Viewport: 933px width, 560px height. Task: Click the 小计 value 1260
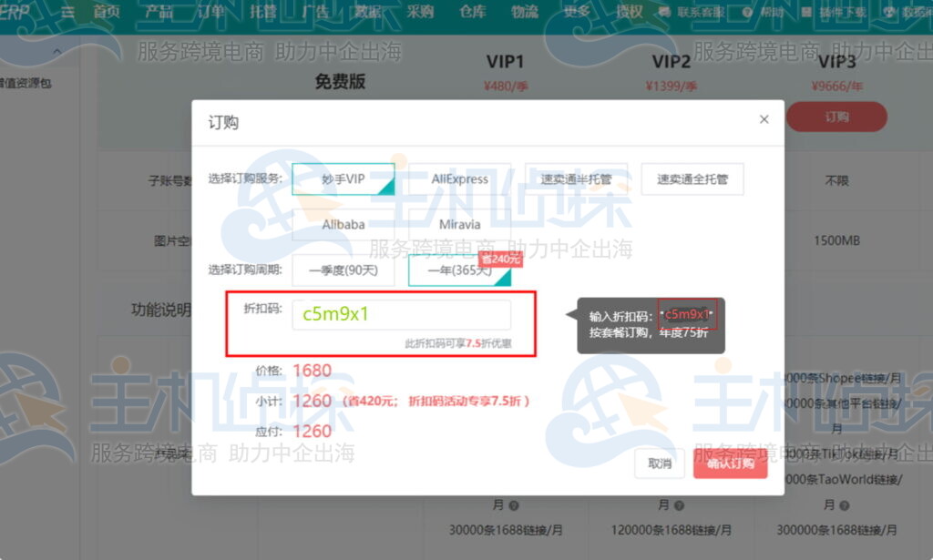pos(313,401)
